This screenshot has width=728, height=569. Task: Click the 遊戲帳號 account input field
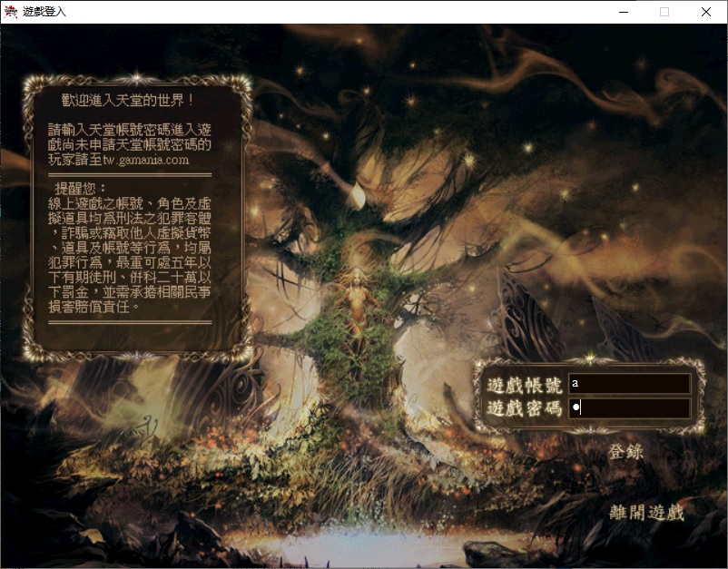coord(630,383)
